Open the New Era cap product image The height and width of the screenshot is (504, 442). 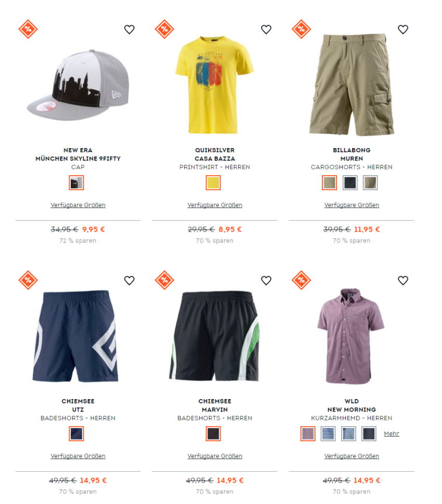78,85
